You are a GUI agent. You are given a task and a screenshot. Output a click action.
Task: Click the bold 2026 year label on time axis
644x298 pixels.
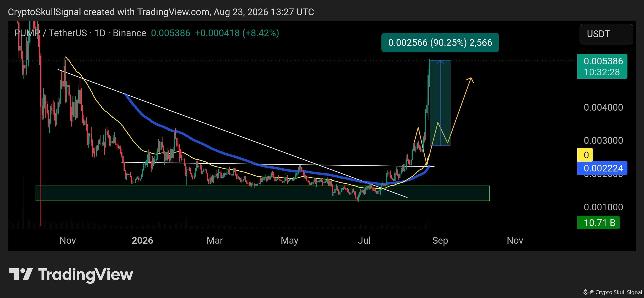pos(142,240)
